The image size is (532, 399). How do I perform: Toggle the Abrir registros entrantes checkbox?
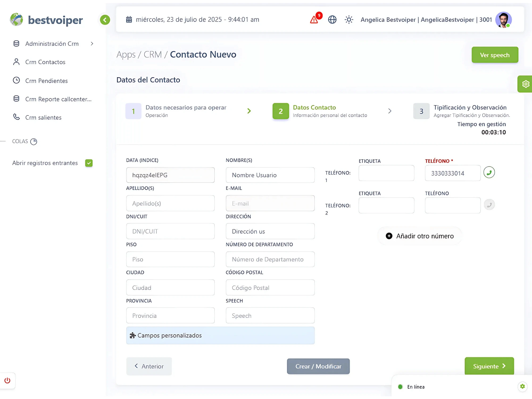89,163
